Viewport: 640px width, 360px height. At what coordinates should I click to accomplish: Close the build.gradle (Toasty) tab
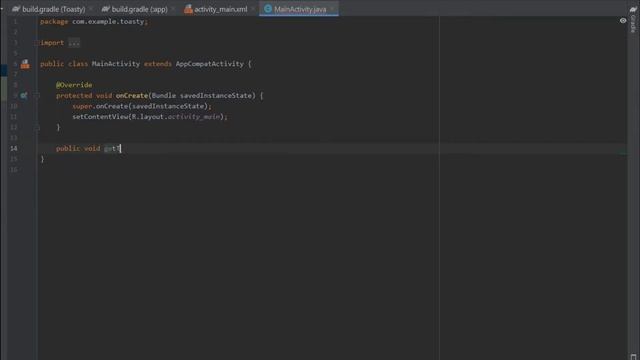pos(91,9)
